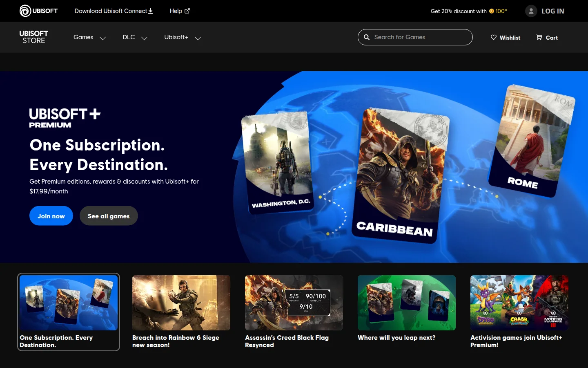
Task: Open the Ubisoft+ navigation item
Action: (x=176, y=37)
